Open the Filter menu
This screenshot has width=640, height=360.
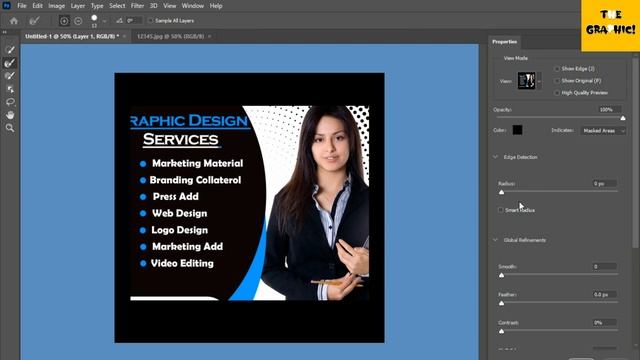coord(137,6)
